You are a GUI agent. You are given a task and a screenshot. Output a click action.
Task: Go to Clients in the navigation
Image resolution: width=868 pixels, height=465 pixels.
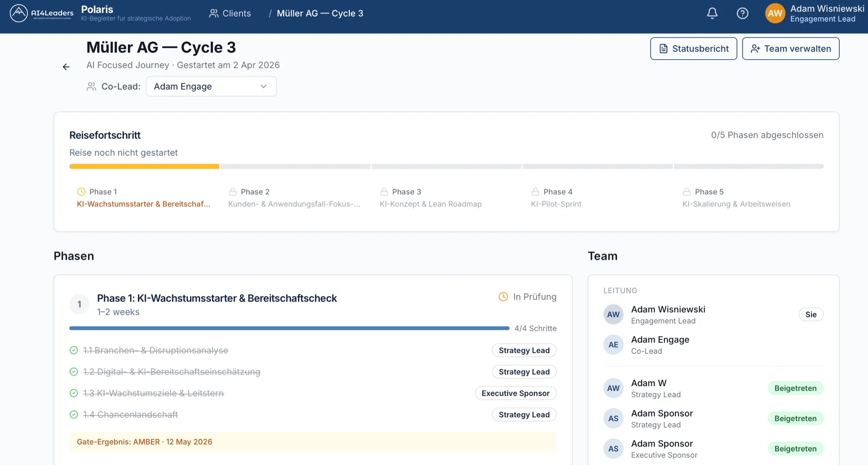click(x=230, y=13)
